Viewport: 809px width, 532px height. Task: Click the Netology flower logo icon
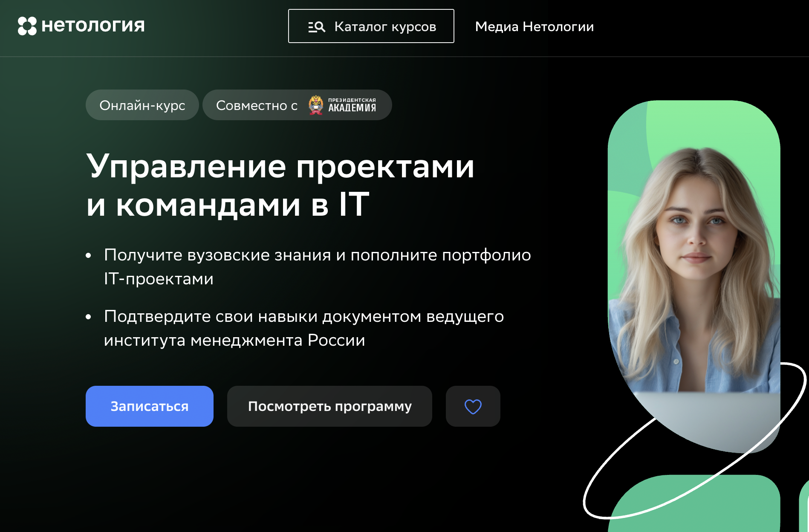27,26
